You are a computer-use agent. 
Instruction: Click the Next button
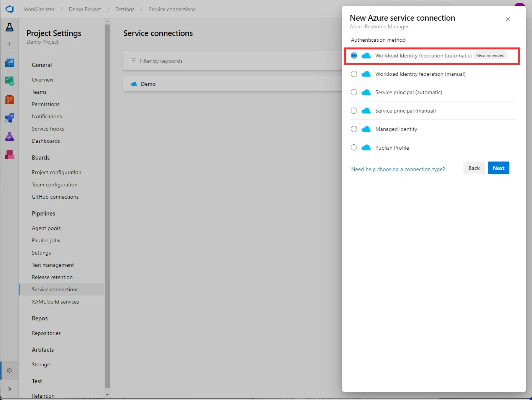click(498, 168)
